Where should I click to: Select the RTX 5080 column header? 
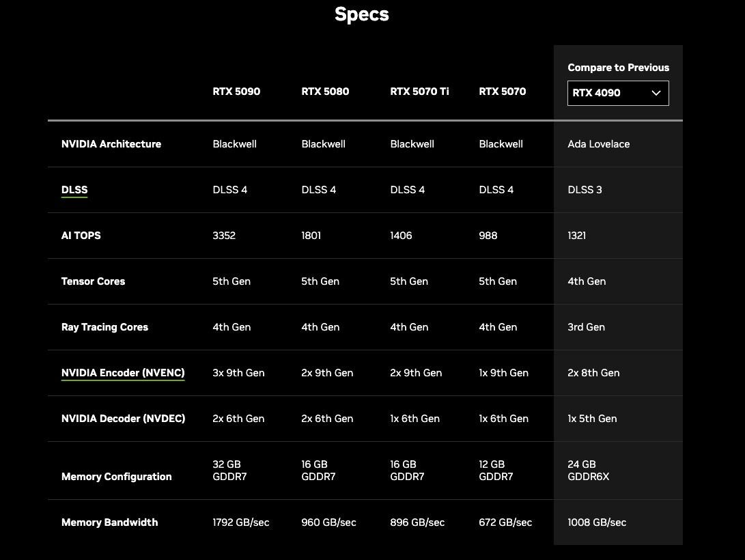click(325, 92)
